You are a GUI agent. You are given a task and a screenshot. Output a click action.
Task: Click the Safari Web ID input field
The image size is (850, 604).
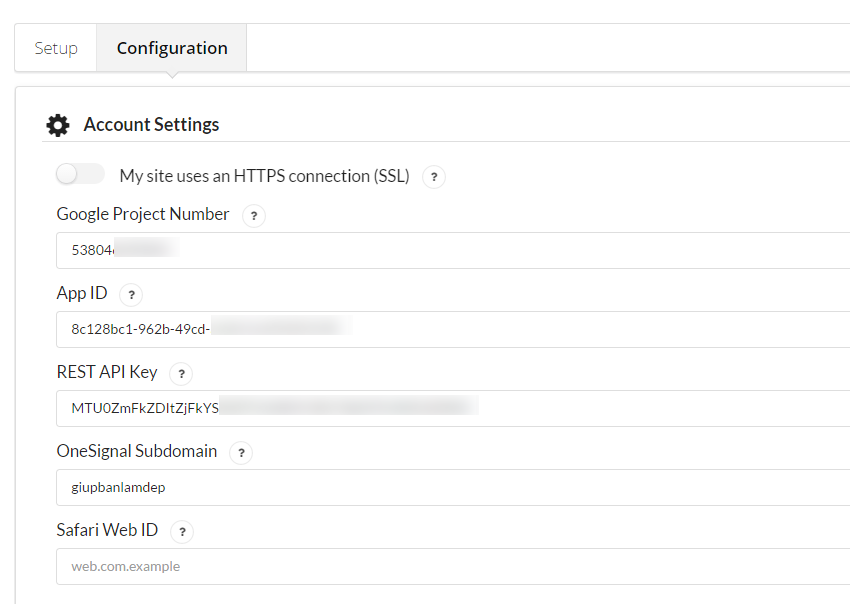(x=450, y=566)
